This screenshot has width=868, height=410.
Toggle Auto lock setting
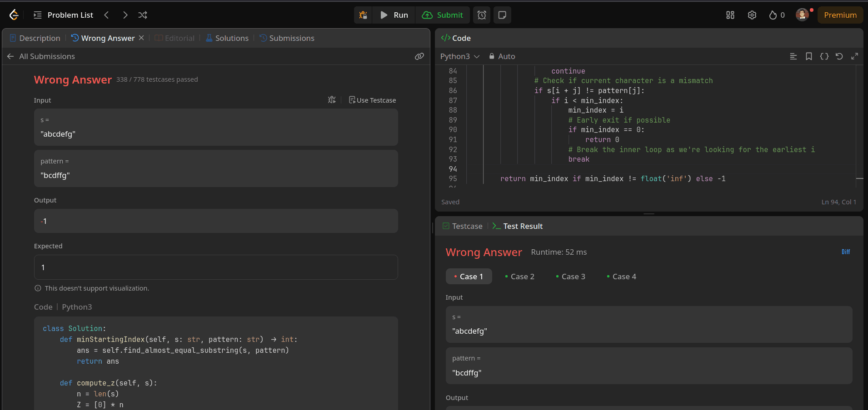(502, 56)
